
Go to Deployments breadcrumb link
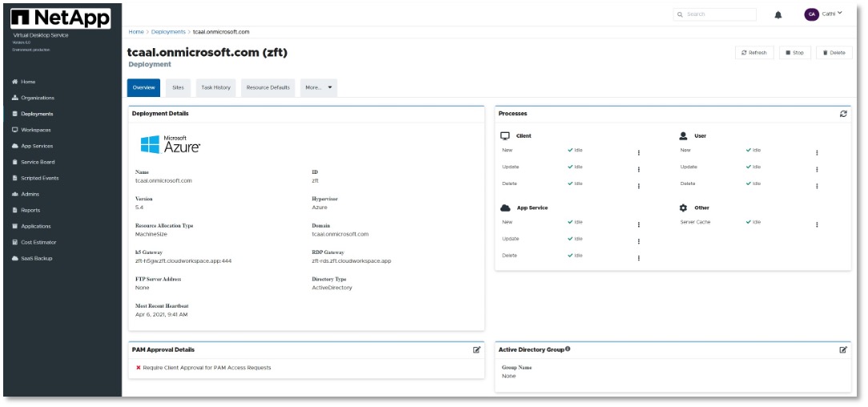click(168, 32)
